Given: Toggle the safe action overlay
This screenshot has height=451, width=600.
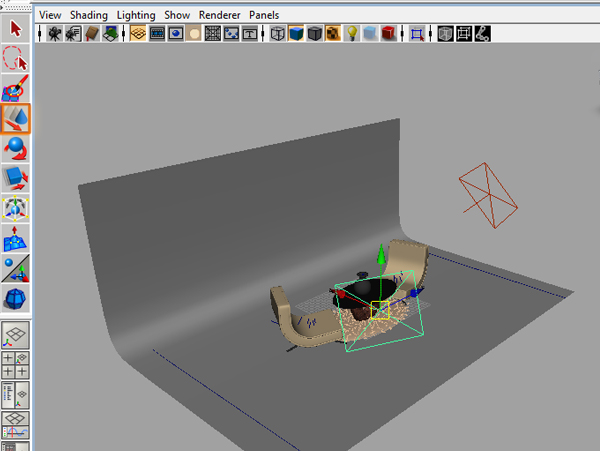Looking at the screenshot, I should (x=231, y=34).
